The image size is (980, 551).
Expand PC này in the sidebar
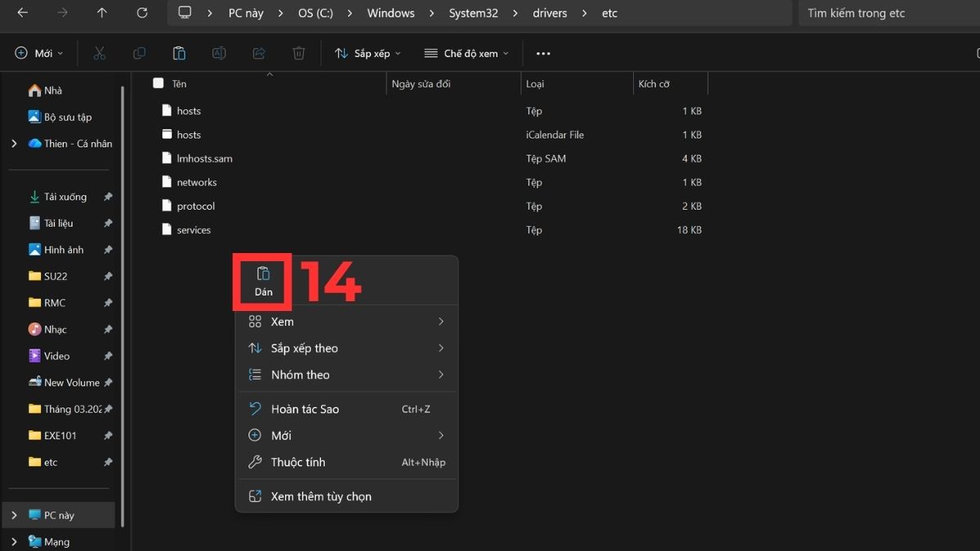click(x=13, y=515)
